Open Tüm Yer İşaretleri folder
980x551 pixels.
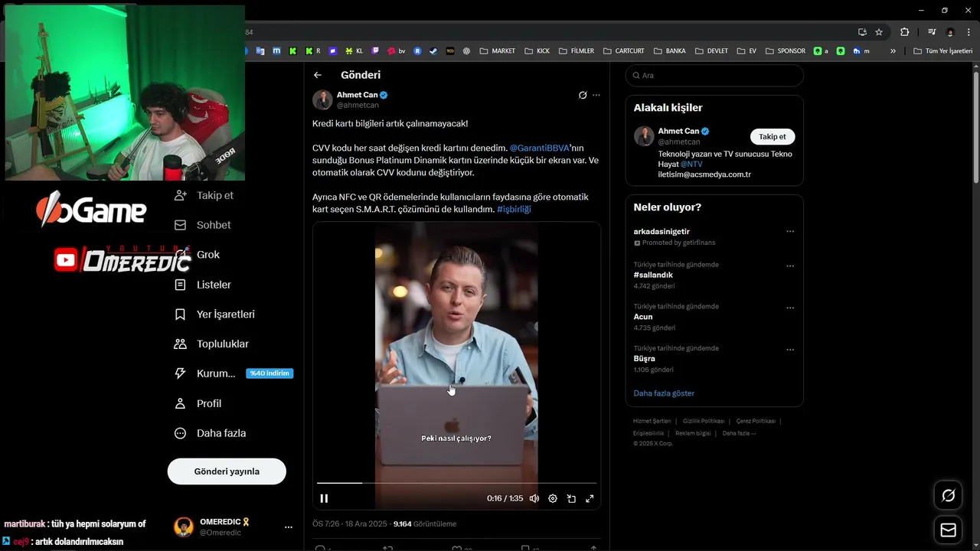tap(942, 51)
